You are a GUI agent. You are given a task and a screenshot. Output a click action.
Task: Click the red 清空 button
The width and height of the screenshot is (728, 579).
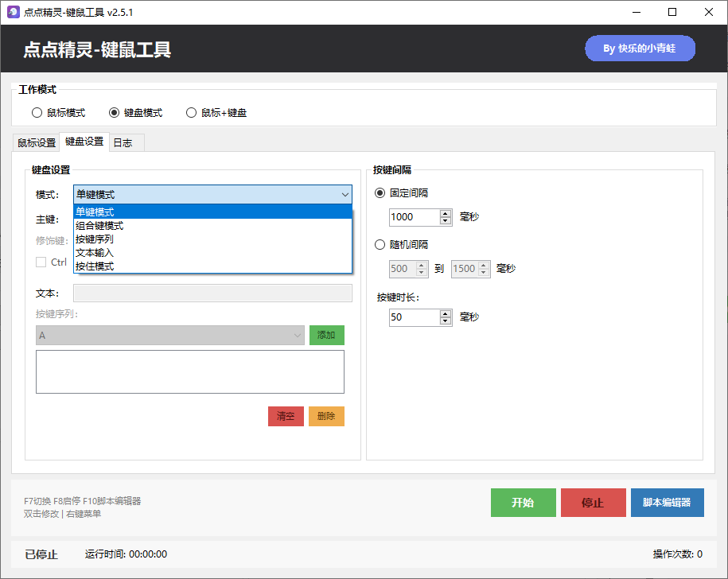[286, 416]
